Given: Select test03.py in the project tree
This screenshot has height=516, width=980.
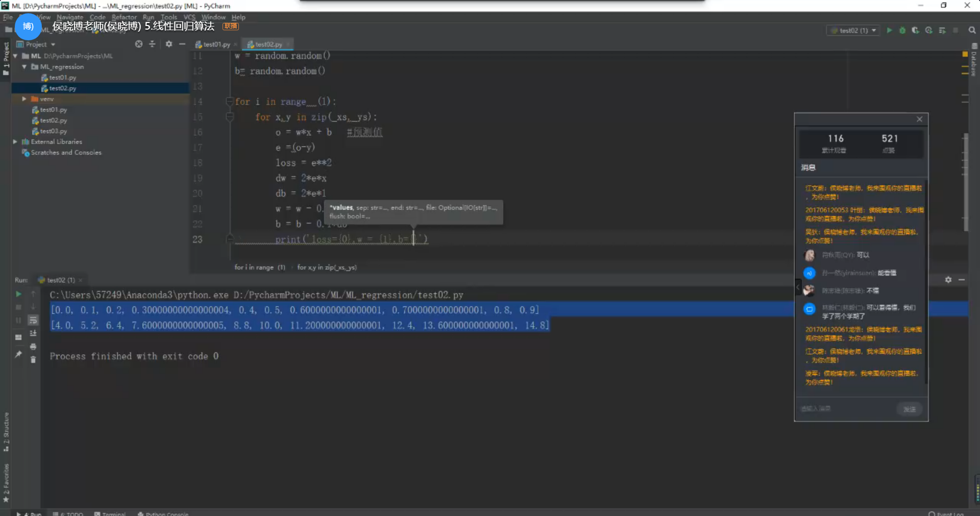Looking at the screenshot, I should pyautogui.click(x=53, y=131).
